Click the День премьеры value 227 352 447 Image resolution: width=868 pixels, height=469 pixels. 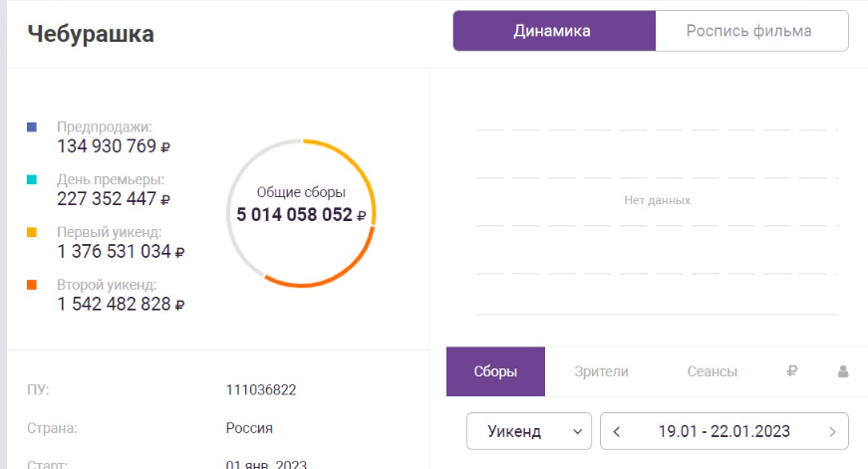click(x=114, y=198)
